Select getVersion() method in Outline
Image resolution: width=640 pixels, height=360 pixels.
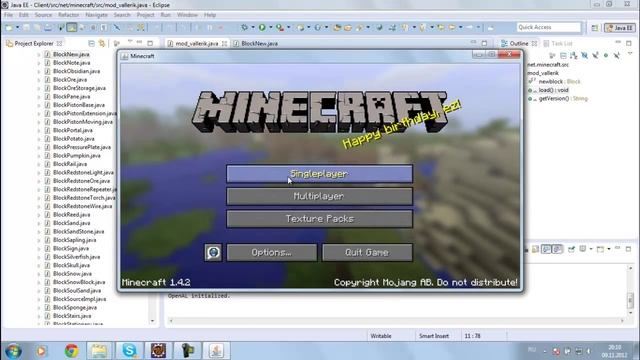(558, 99)
